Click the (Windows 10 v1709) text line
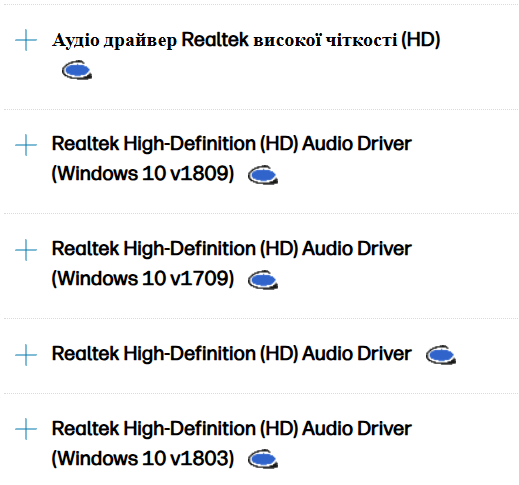Image resolution: width=519 pixels, height=485 pixels. point(143,279)
